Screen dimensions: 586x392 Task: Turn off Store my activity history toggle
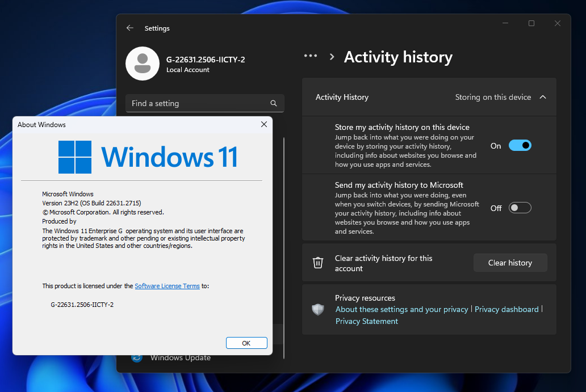coord(520,146)
